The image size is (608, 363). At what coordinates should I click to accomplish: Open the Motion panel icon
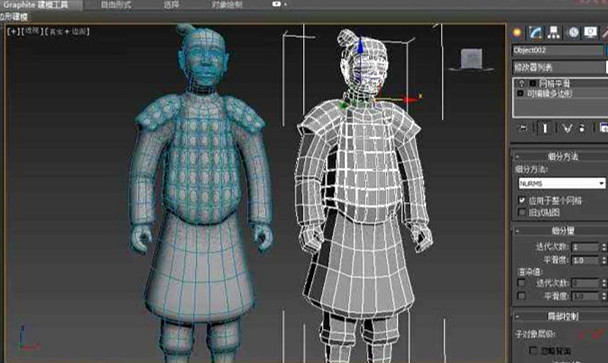573,33
